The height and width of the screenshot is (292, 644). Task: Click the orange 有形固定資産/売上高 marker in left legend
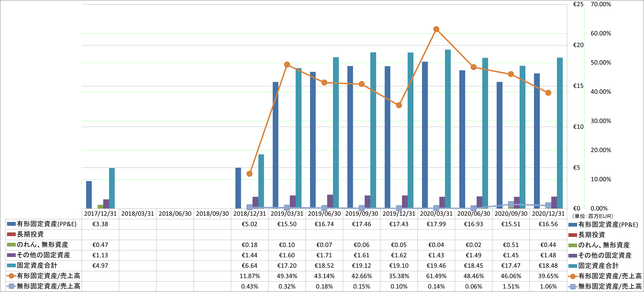click(11, 276)
